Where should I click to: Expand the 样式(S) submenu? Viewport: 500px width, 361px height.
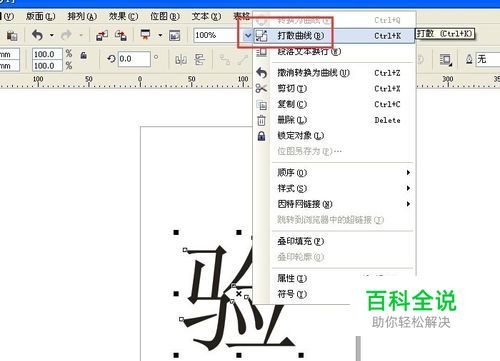pos(334,188)
